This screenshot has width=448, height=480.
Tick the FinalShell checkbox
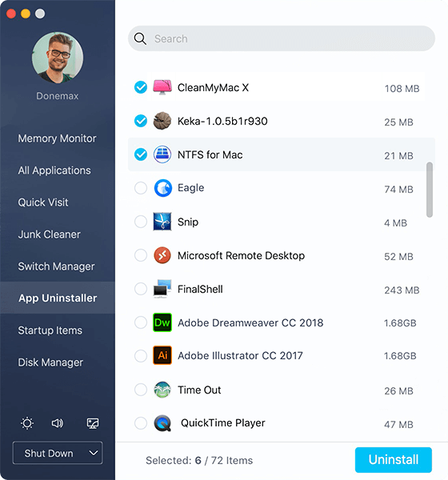141,289
